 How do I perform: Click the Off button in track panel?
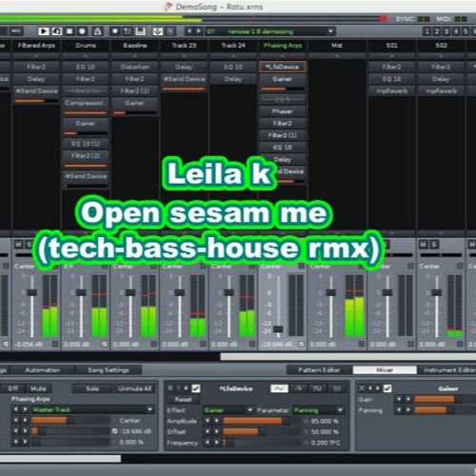(x=12, y=388)
